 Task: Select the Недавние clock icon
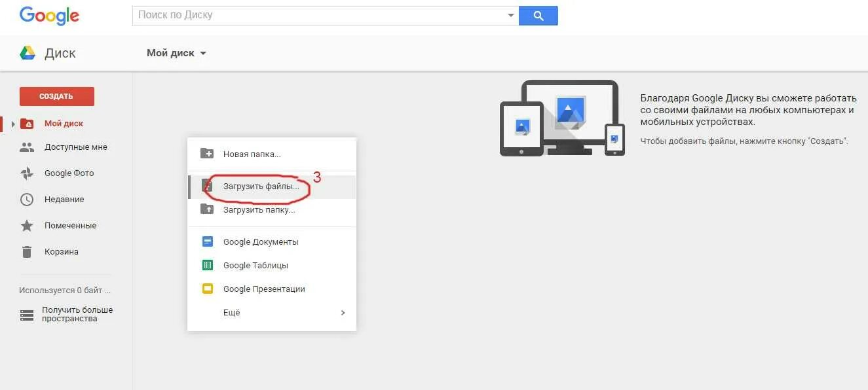tap(28, 199)
